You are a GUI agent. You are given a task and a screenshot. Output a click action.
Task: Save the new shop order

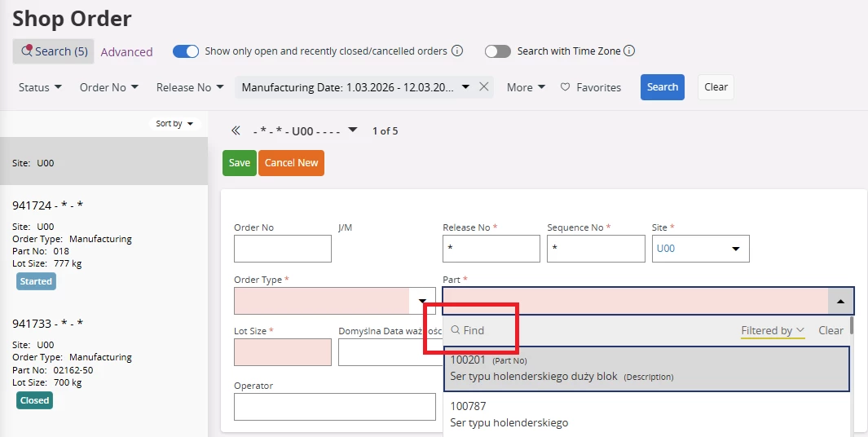pos(240,163)
